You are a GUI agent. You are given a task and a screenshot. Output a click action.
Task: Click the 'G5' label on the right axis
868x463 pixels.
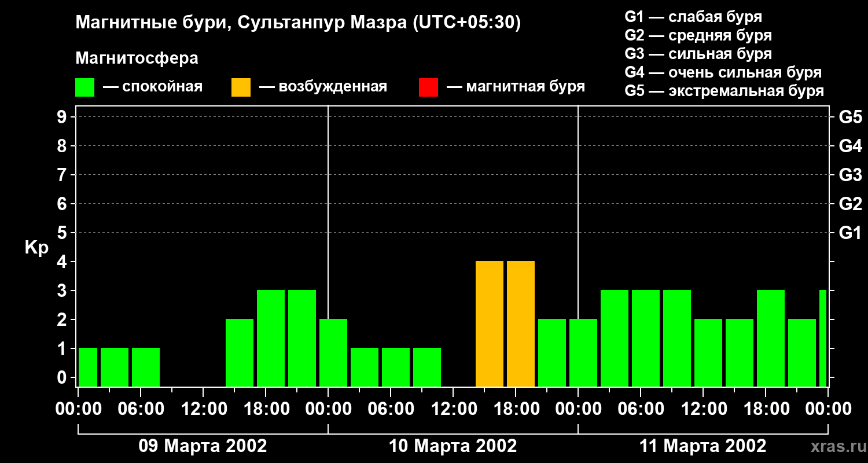pyautogui.click(x=850, y=117)
